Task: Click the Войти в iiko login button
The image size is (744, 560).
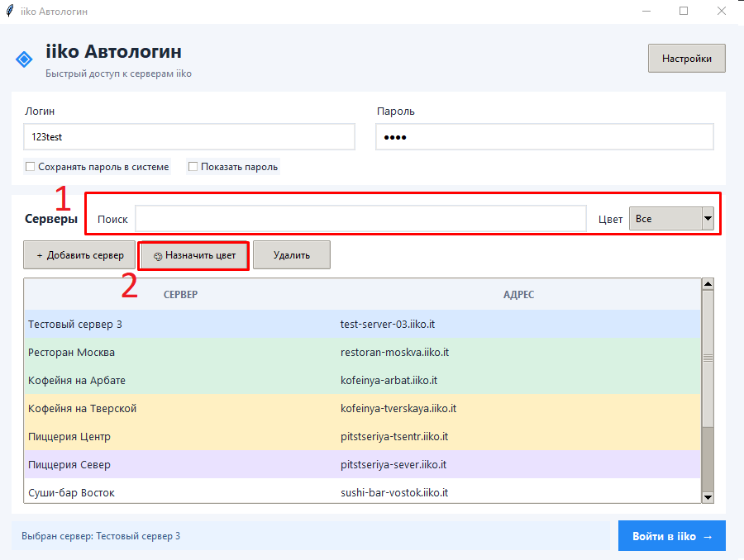Action: click(672, 536)
